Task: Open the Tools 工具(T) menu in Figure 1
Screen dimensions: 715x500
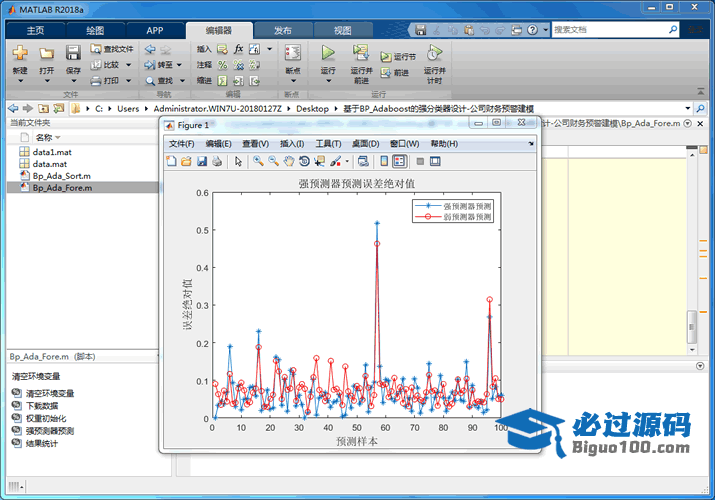Action: (x=328, y=143)
